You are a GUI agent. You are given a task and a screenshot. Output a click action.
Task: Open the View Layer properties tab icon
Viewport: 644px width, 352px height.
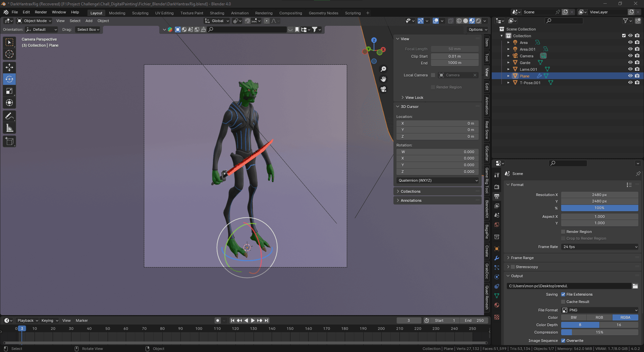click(497, 206)
